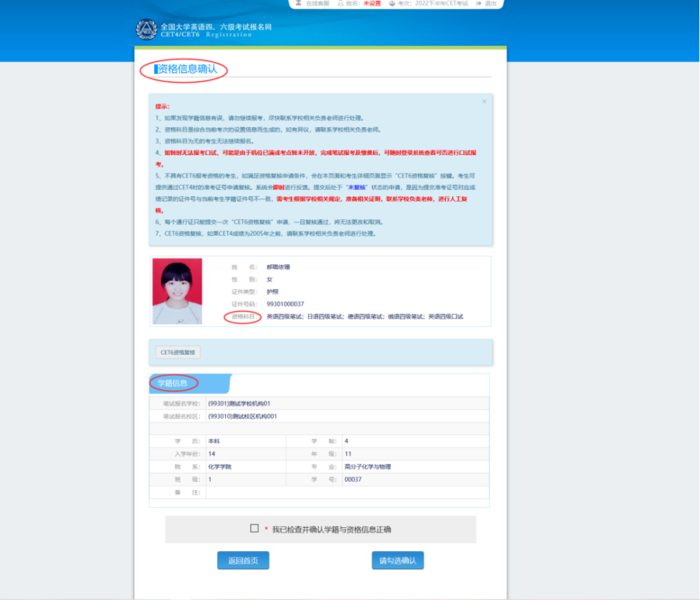Close the blue tips notice box
Image resolution: width=700 pixels, height=600 pixels.
click(484, 102)
